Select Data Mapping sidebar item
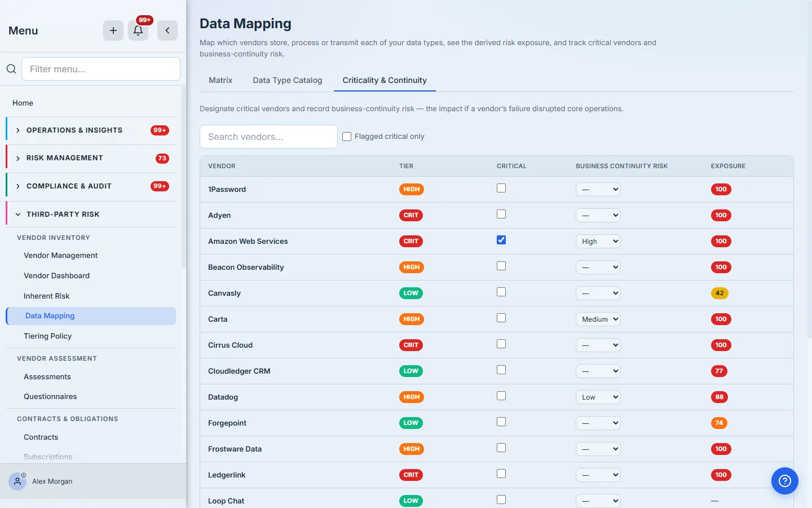The height and width of the screenshot is (508, 812). 91,316
